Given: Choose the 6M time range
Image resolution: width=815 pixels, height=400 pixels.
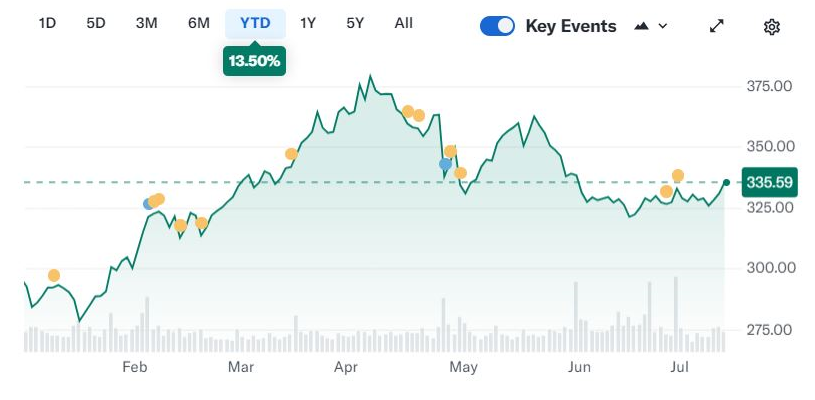Looking at the screenshot, I should [x=198, y=23].
